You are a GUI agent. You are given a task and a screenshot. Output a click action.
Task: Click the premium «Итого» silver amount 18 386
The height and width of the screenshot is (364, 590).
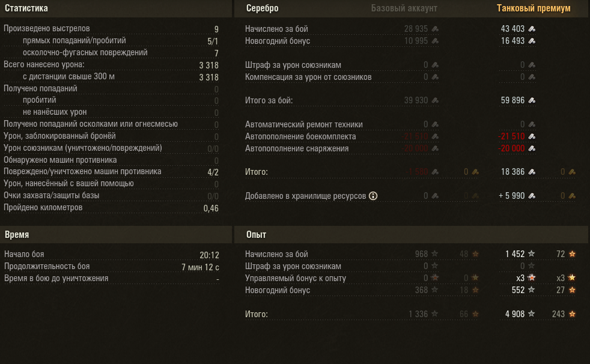(512, 172)
